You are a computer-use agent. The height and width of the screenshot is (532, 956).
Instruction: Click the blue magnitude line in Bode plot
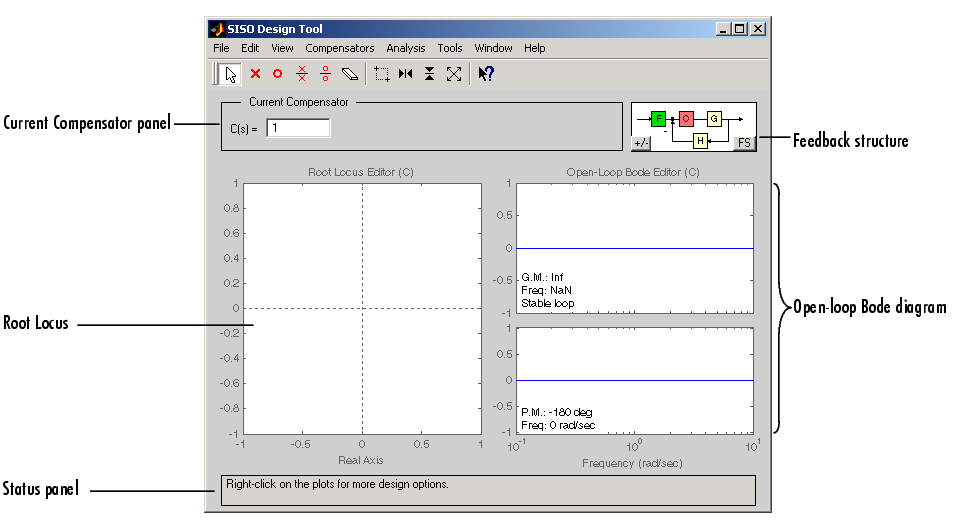point(635,249)
